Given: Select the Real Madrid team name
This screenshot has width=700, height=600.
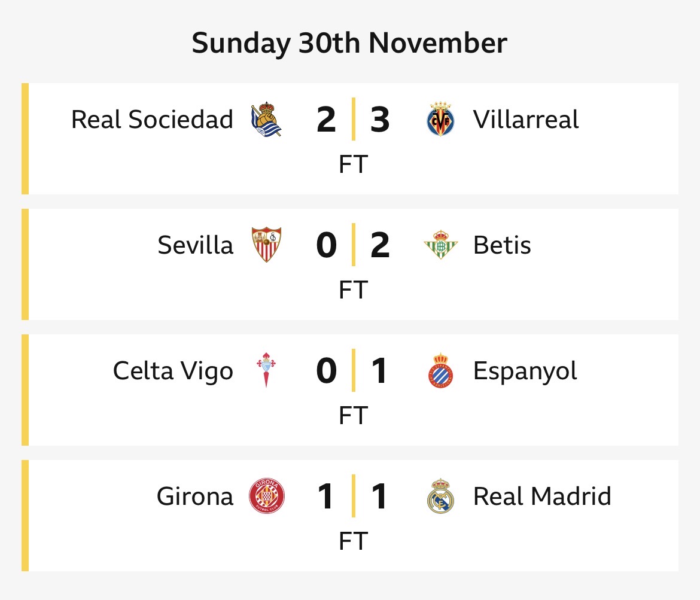Looking at the screenshot, I should tap(542, 497).
